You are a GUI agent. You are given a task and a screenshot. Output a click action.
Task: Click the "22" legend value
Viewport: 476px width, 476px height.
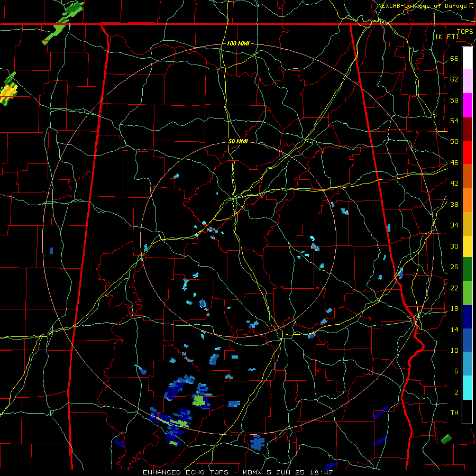tap(454, 288)
